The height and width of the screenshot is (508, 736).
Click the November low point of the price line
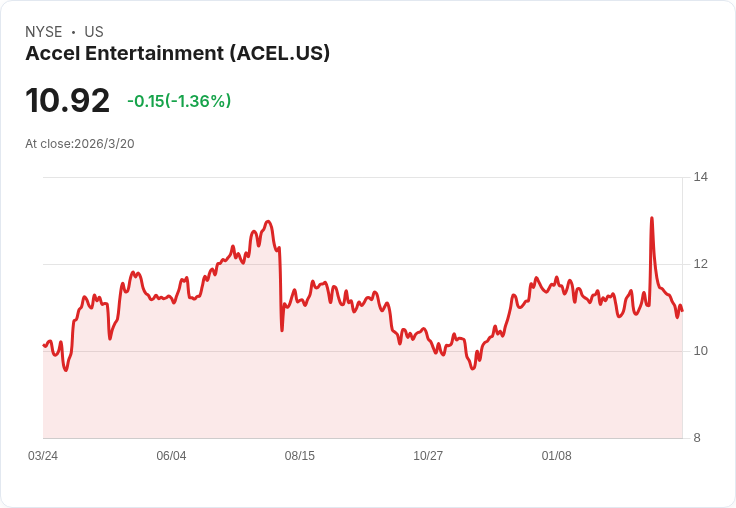point(473,369)
